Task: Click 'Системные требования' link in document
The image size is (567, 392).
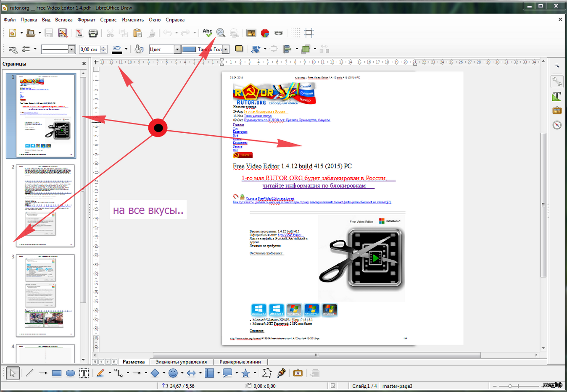Action: (x=266, y=253)
